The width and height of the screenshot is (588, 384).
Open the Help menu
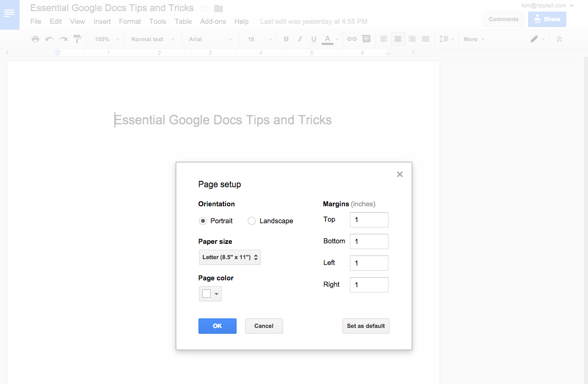[241, 21]
